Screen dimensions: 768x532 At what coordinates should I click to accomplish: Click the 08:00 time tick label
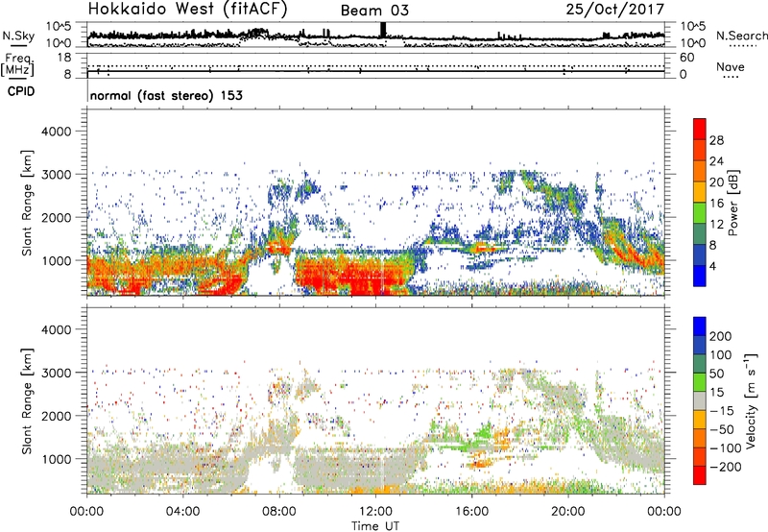pos(279,512)
